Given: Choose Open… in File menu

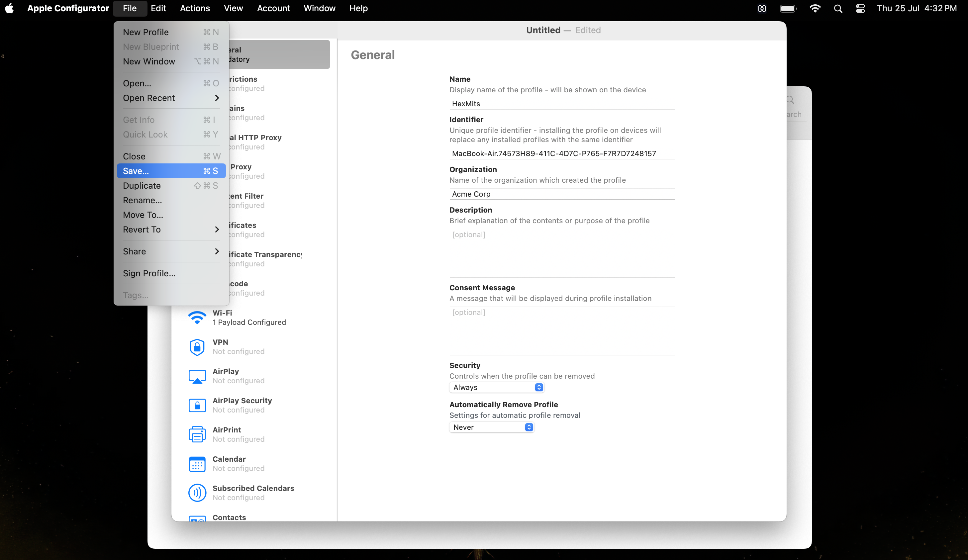Looking at the screenshot, I should [171, 83].
